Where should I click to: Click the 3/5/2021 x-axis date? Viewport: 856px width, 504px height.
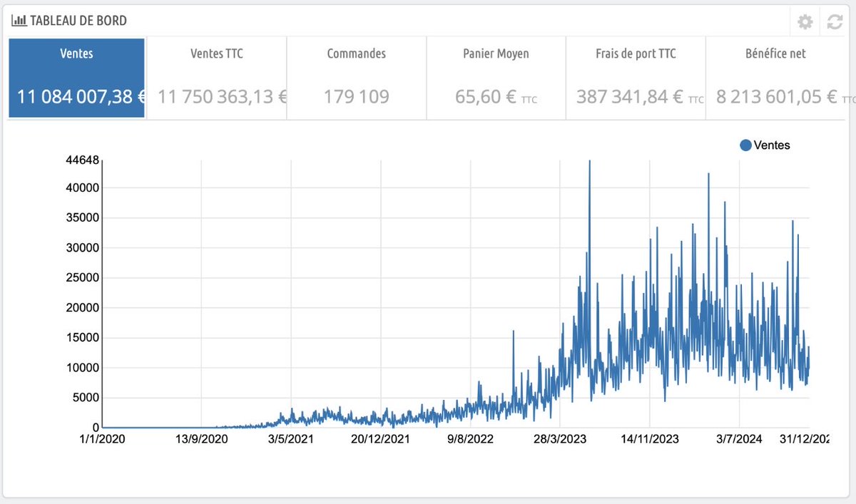click(291, 439)
